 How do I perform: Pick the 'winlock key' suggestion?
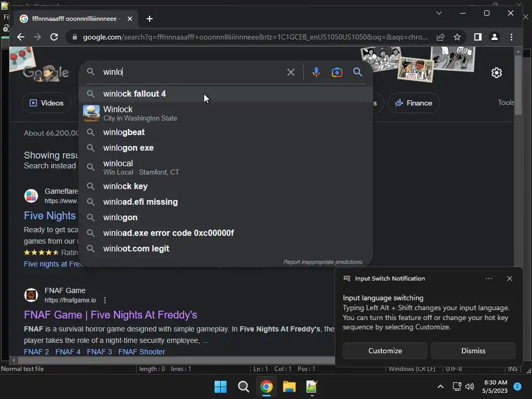[x=225, y=186]
